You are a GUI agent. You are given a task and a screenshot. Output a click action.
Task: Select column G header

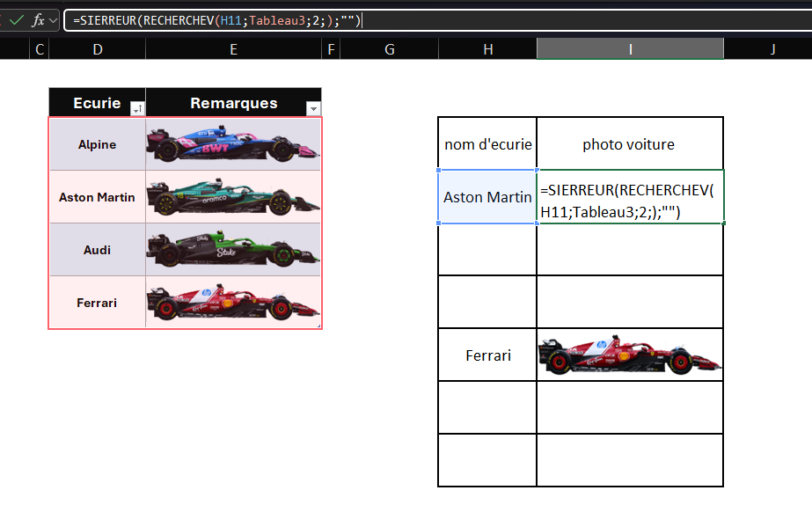click(x=390, y=49)
